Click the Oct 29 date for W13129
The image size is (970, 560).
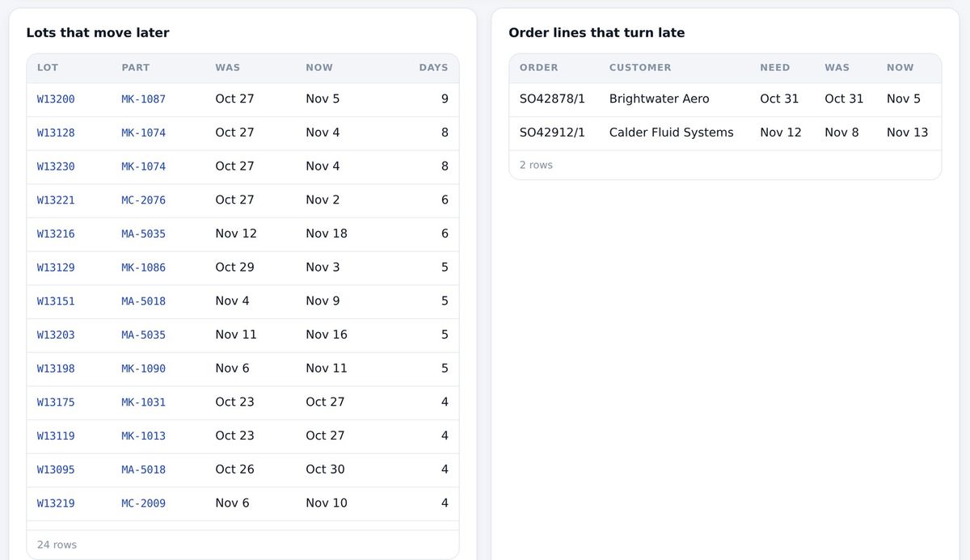coord(234,267)
